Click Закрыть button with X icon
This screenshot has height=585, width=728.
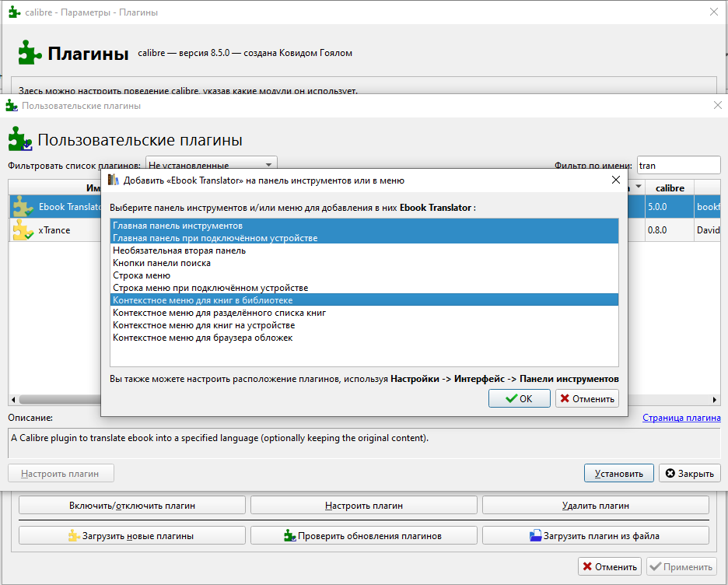tap(689, 473)
